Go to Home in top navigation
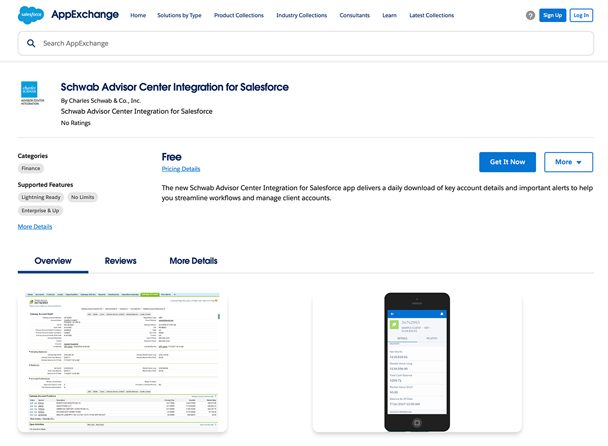The height and width of the screenshot is (446, 608). point(138,16)
